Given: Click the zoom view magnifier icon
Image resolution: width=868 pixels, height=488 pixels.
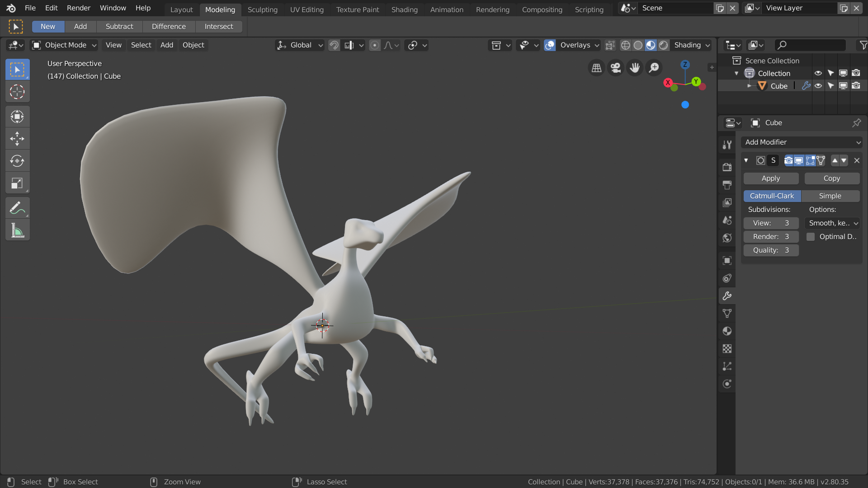Looking at the screenshot, I should [x=654, y=68].
